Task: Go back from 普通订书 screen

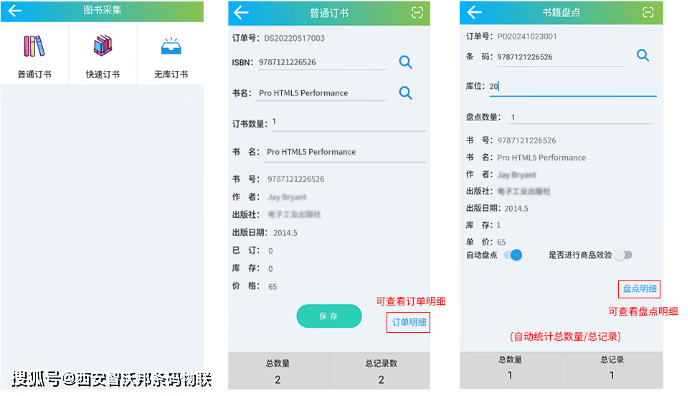Action: 241,13
